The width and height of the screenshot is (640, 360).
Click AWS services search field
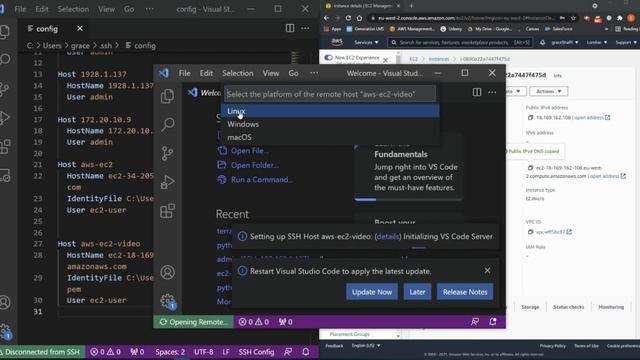(x=460, y=42)
